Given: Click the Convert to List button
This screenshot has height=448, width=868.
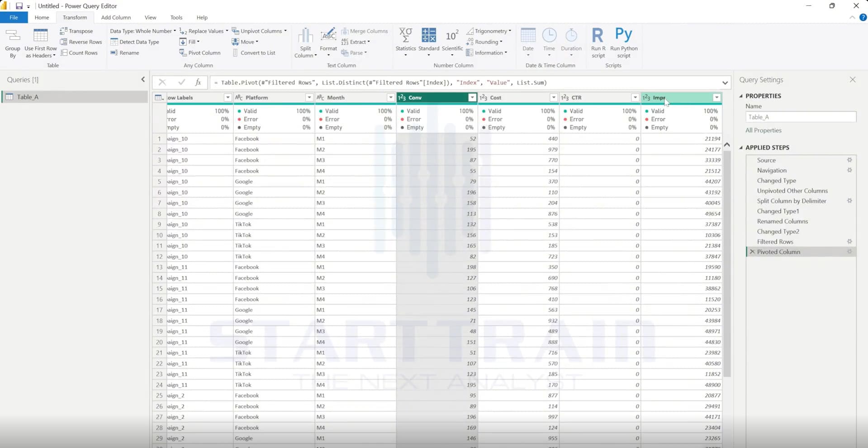Looking at the screenshot, I should (x=254, y=52).
